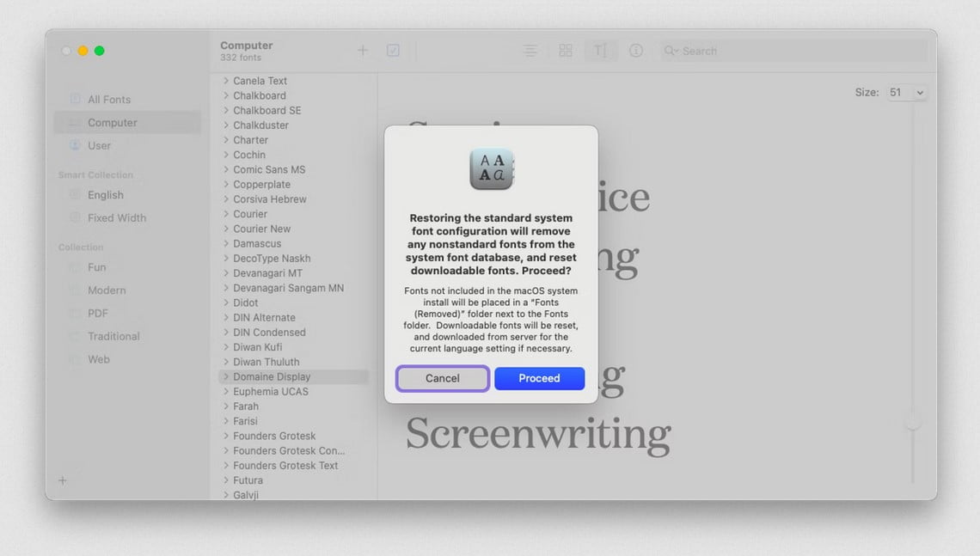Screen dimensions: 980x556
Task: Click the English smart collection gear icon
Action: [x=75, y=194]
